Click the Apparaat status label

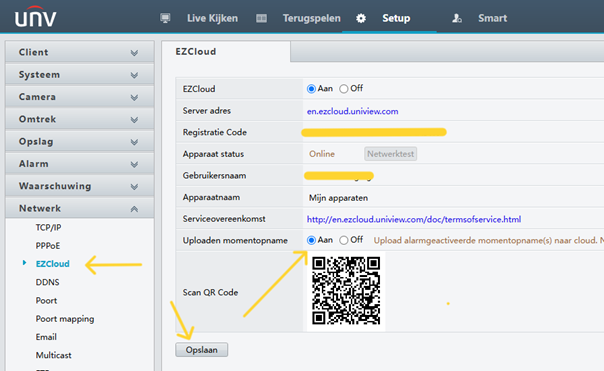coord(213,154)
